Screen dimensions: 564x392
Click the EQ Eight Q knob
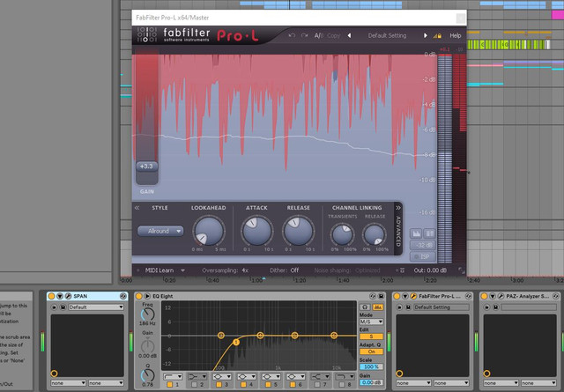[147, 375]
